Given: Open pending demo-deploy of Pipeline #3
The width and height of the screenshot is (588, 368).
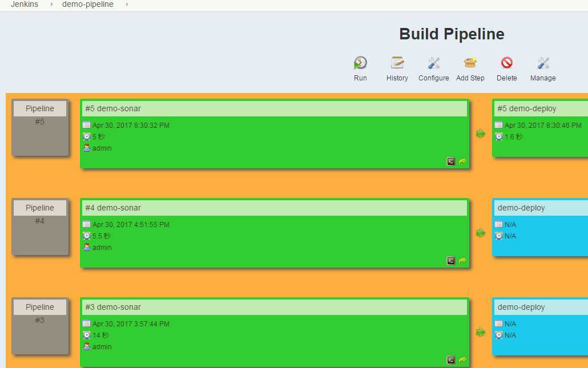Looking at the screenshot, I should pyautogui.click(x=521, y=307).
